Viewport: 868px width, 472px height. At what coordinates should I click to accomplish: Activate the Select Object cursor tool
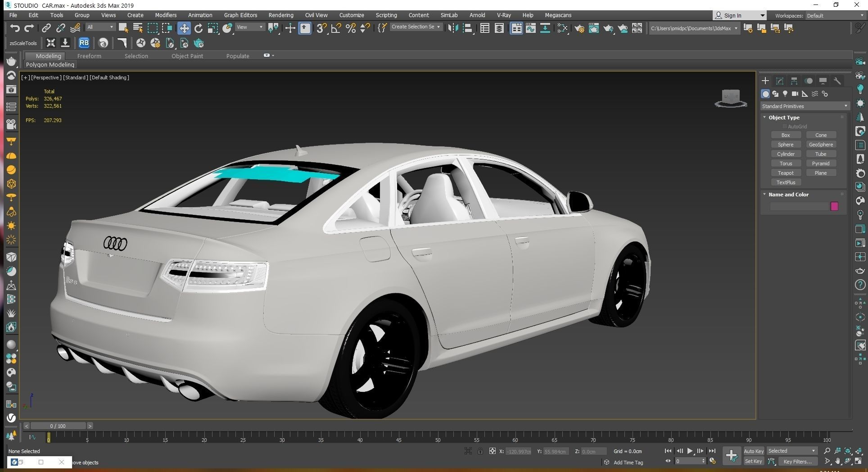click(x=123, y=28)
